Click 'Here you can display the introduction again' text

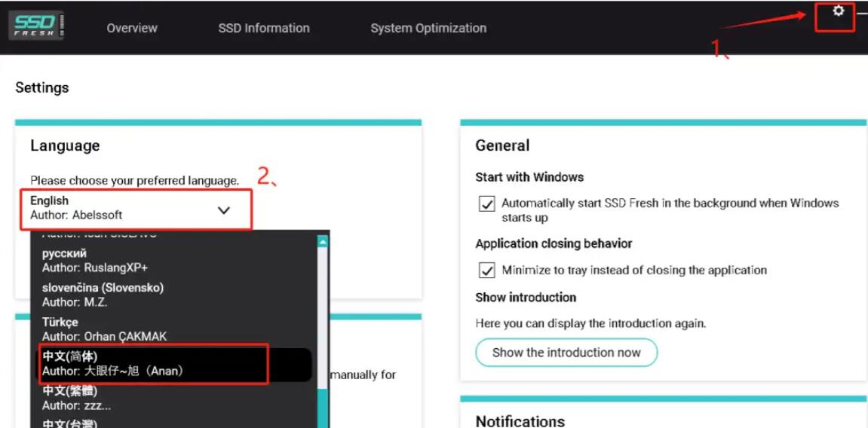point(590,323)
